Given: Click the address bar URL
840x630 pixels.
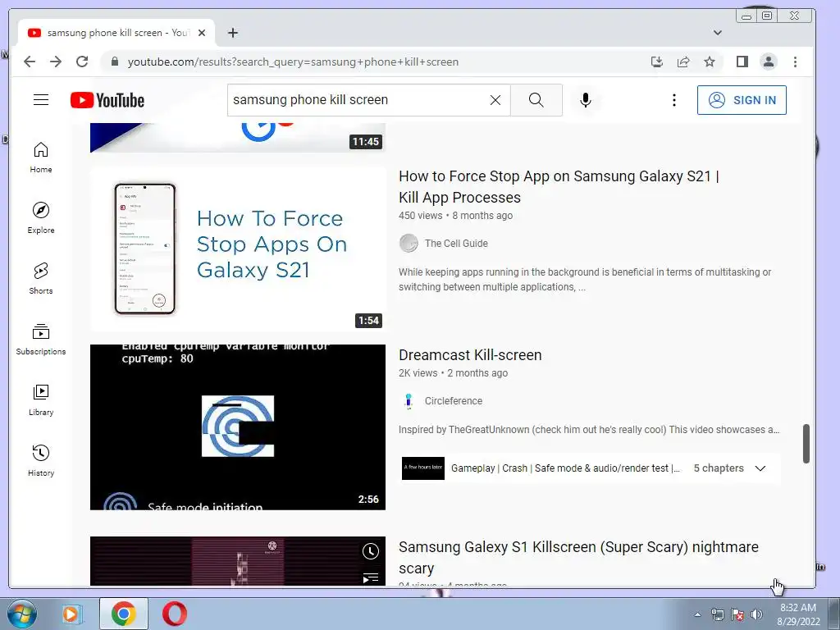Looking at the screenshot, I should (293, 62).
